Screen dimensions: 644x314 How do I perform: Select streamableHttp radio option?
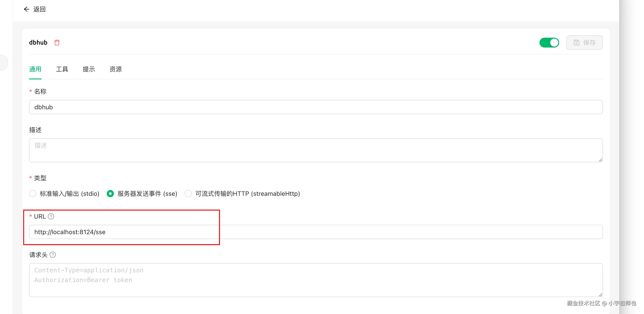click(188, 194)
